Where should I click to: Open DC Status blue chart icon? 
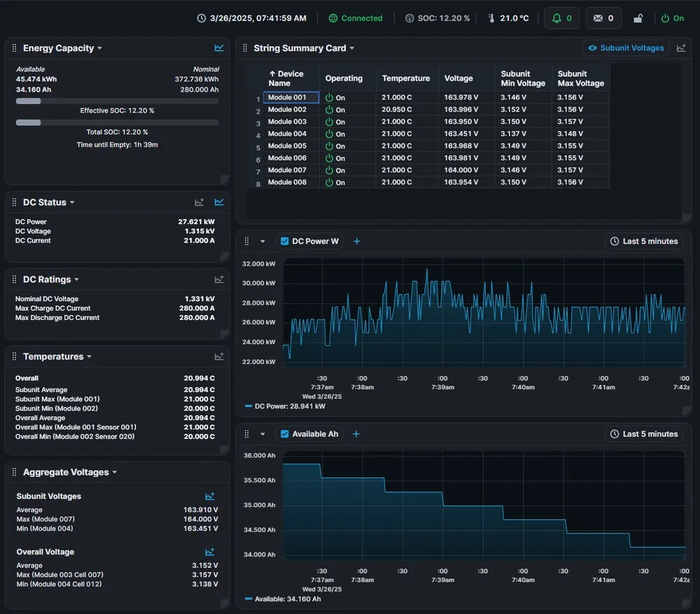(218, 202)
